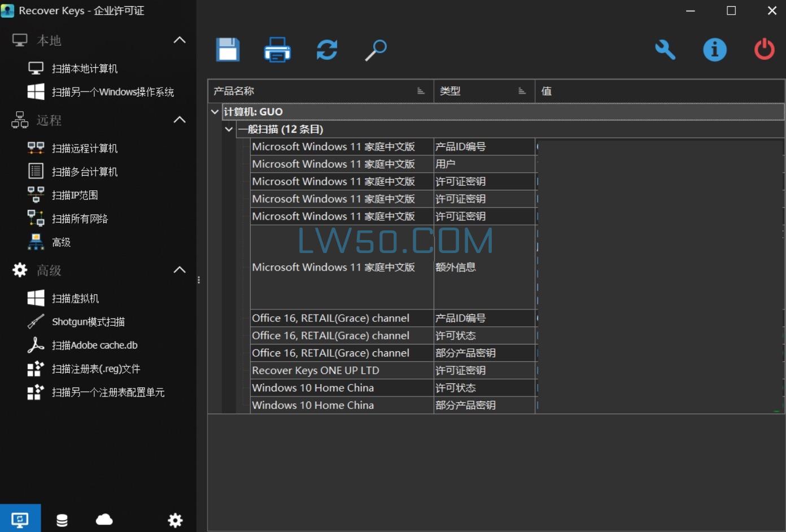Open the database icon at bottom bar

tap(62, 520)
